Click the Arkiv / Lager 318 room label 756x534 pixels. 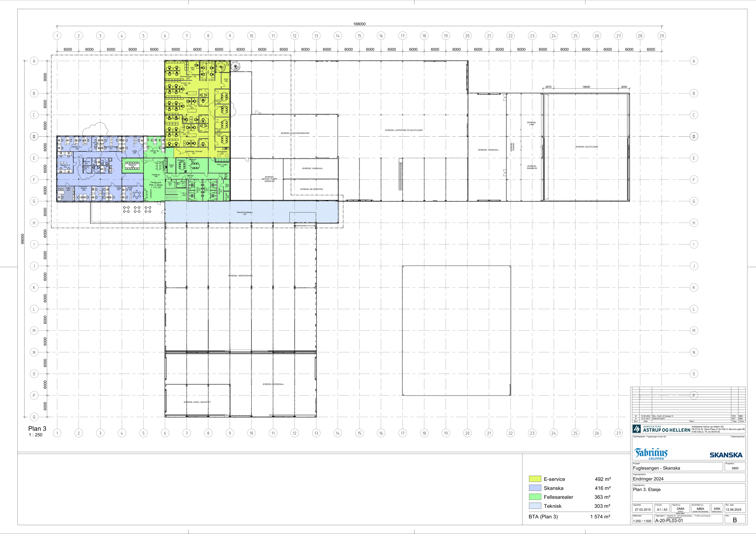[222, 165]
